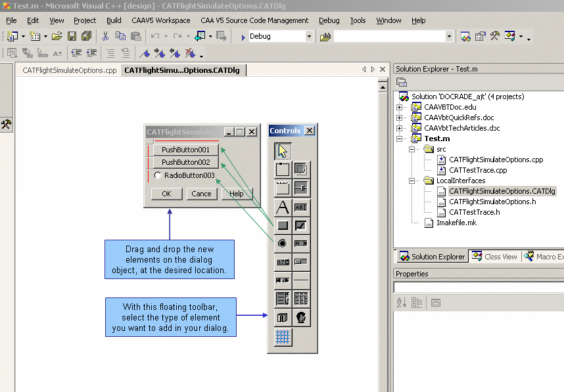Image resolution: width=564 pixels, height=392 pixels.
Task: Select Imakefile.mk in Solution Explorer
Action: tap(456, 223)
